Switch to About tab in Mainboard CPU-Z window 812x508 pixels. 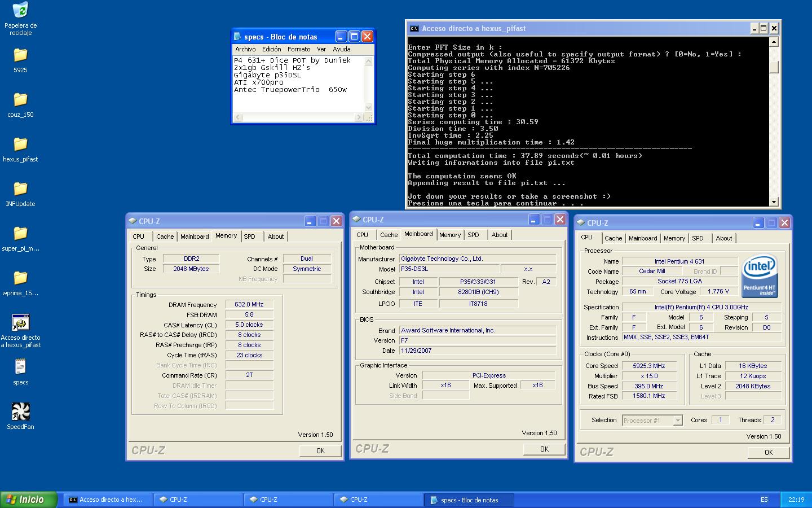tap(500, 235)
